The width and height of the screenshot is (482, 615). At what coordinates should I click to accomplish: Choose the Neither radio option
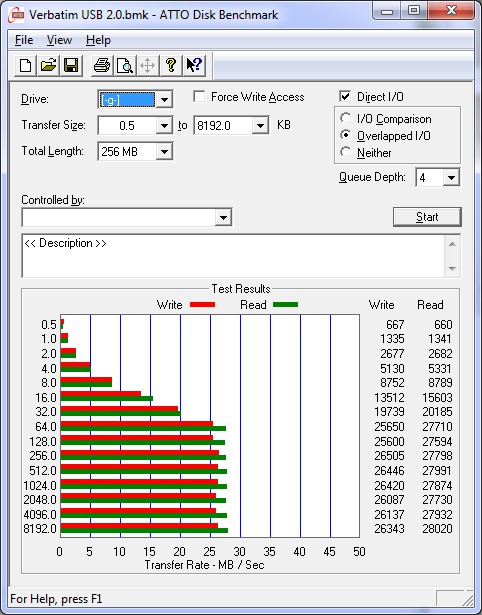(346, 152)
